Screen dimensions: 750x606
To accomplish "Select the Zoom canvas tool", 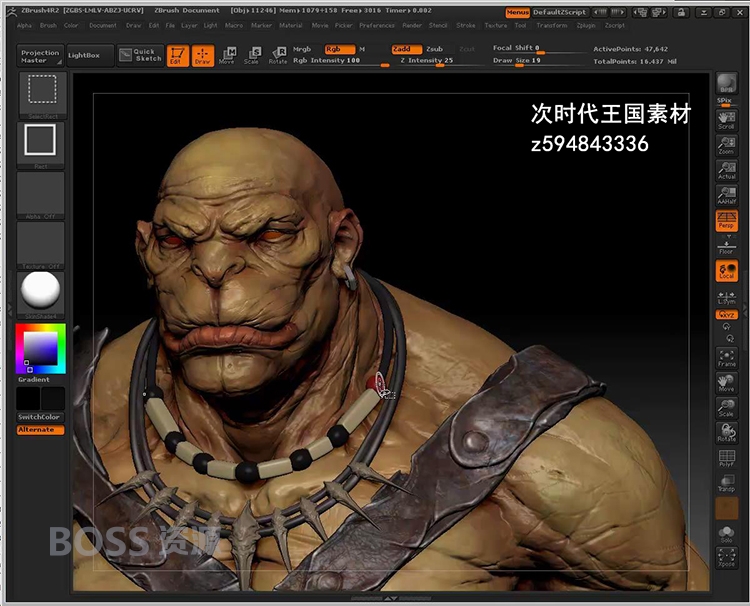I will point(727,145).
